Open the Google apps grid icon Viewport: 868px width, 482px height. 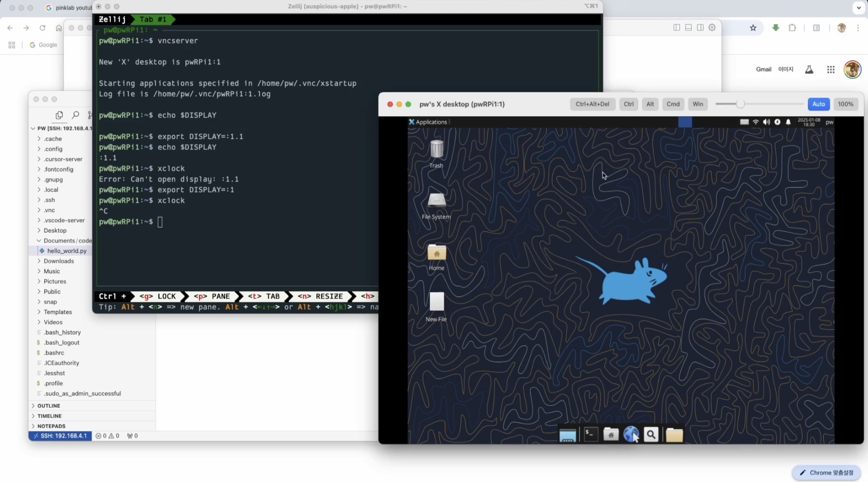click(x=831, y=69)
